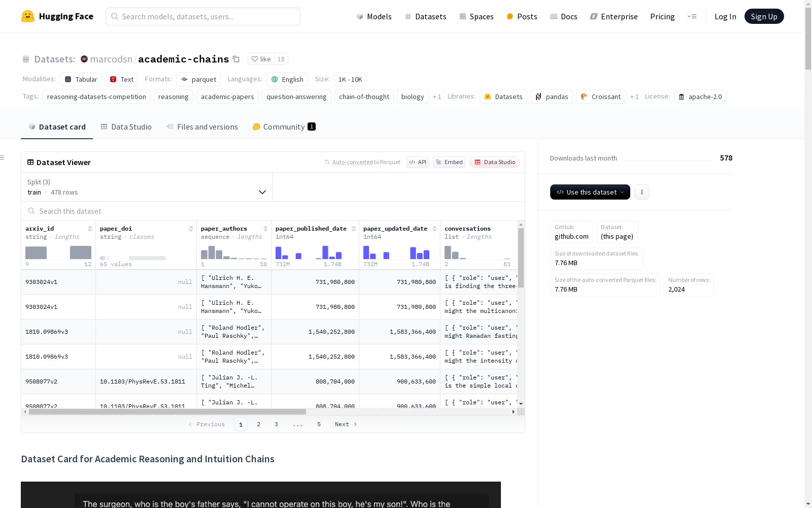
Task: Go to page 5 of the dataset viewer
Action: (319, 424)
